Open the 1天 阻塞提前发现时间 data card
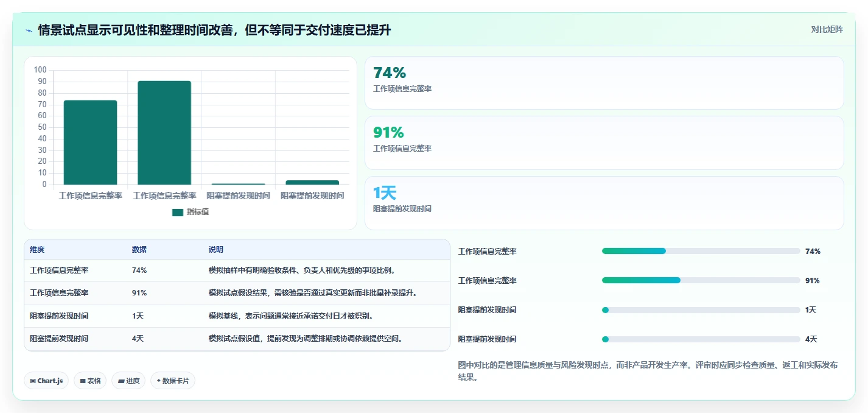The height and width of the screenshot is (413, 868). tap(604, 203)
